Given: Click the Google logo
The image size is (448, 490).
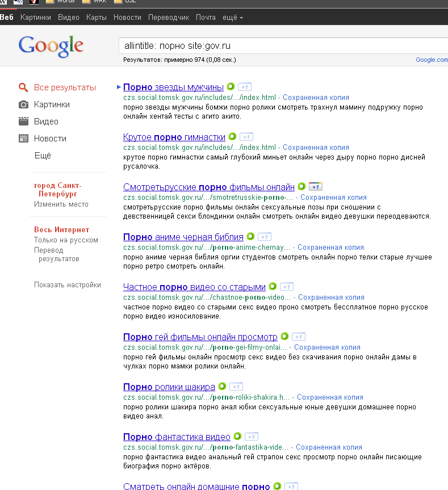Looking at the screenshot, I should 51,47.
